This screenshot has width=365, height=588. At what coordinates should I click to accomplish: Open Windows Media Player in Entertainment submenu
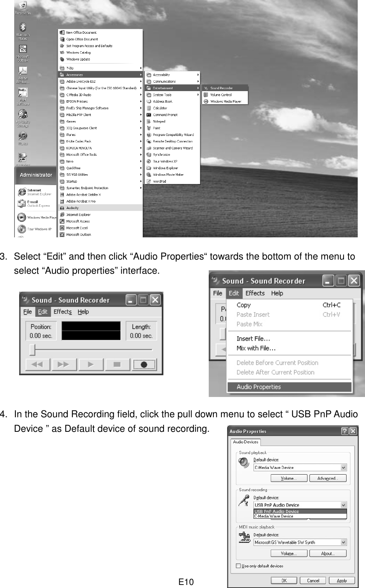(x=225, y=101)
